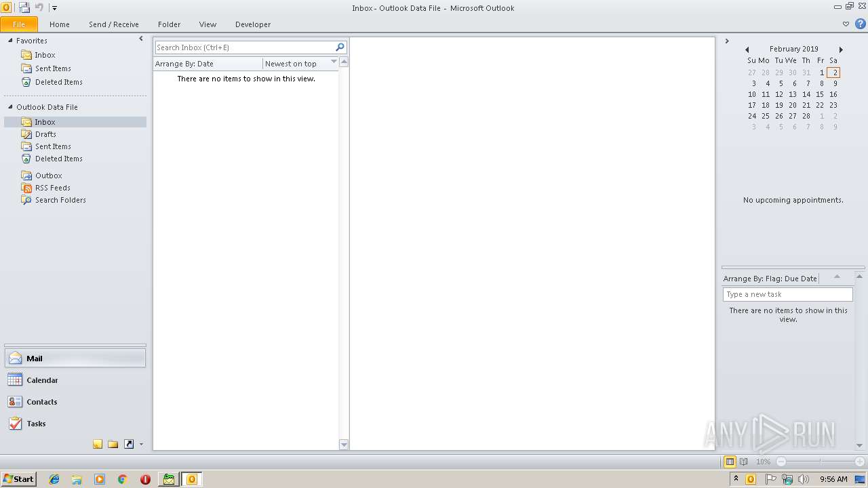Select Sent Items under Favorites
868x488 pixels.
click(53, 68)
